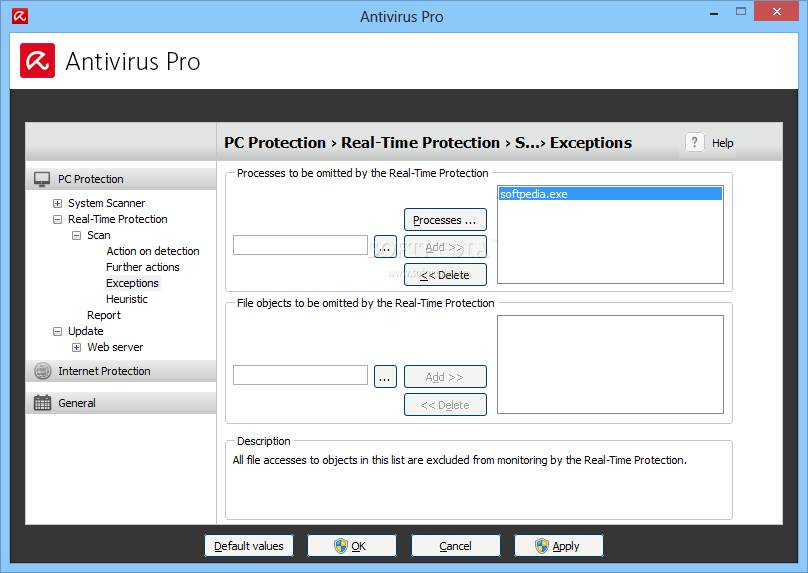Viewport: 808px width, 573px height.
Task: Select softpedia.exe in the process list
Action: pos(610,194)
